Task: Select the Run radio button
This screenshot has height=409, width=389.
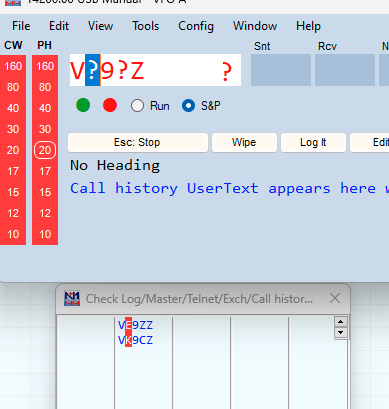Action: tap(137, 106)
